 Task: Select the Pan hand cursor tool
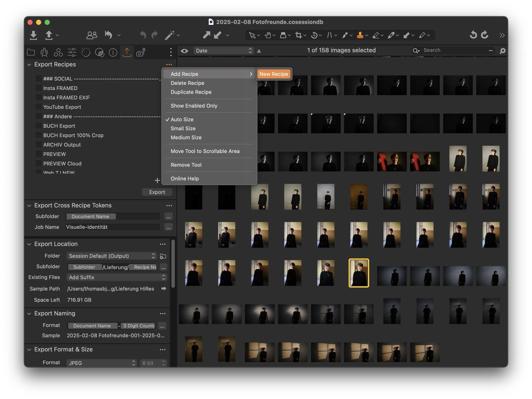(268, 35)
